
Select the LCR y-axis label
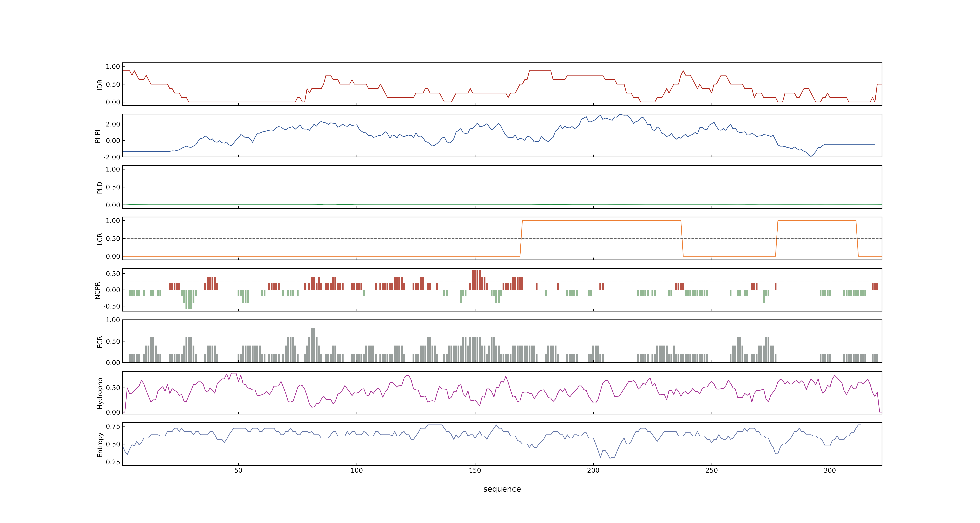point(100,239)
